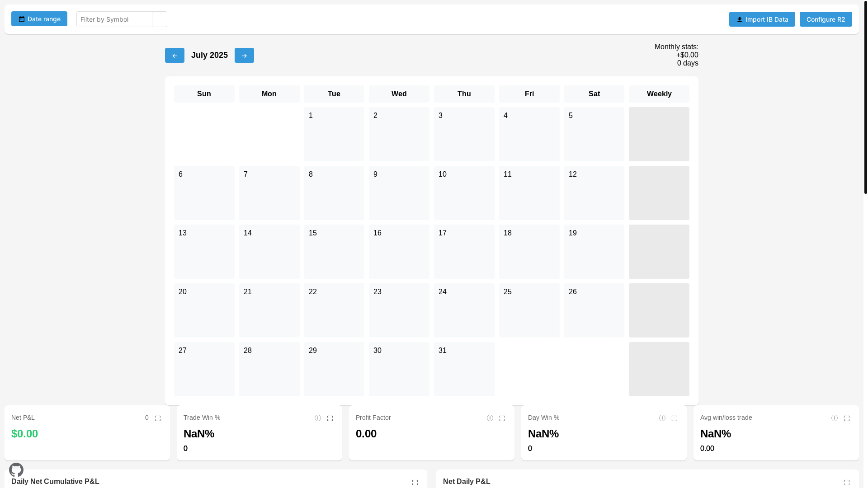Click the Day Win % label
868x488 pixels.
pos(543,418)
